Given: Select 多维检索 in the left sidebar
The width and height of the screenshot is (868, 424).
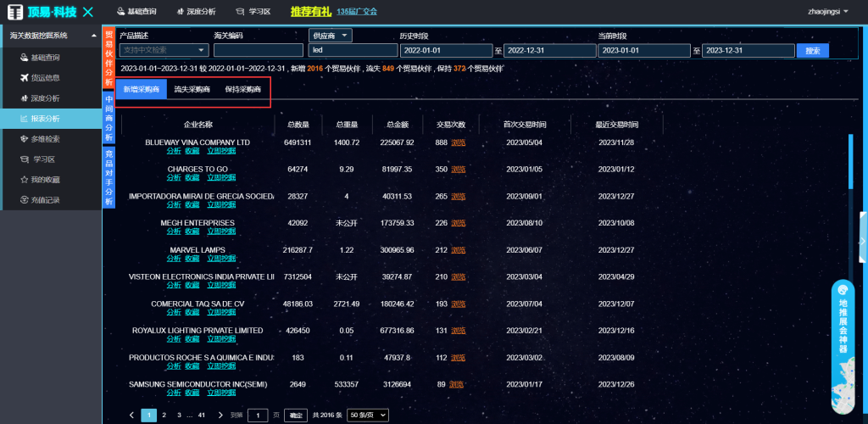Looking at the screenshot, I should click(45, 139).
